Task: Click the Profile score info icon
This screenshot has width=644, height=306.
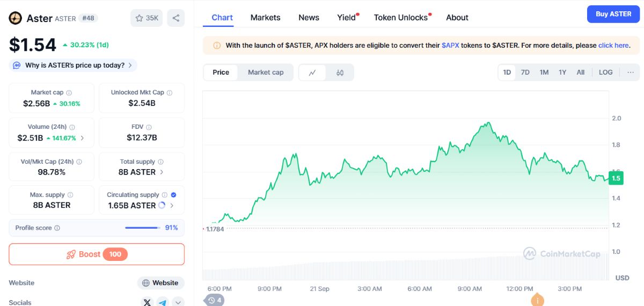Action: click(x=57, y=228)
